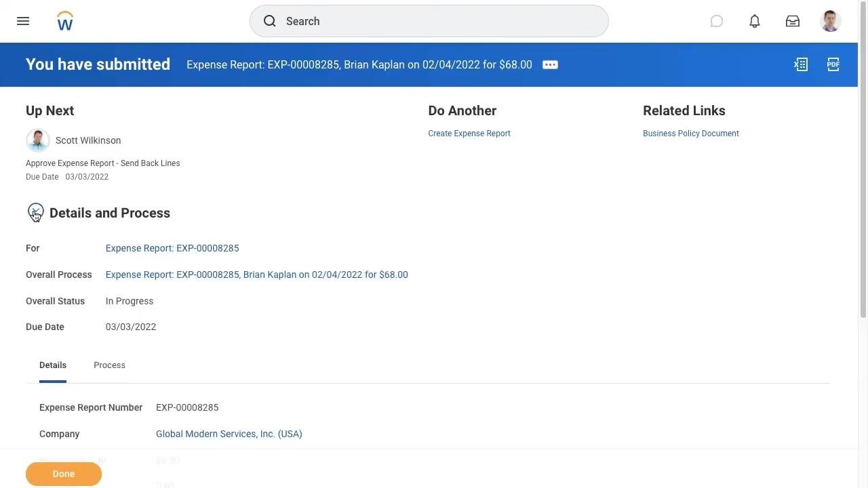Open the assistant chat bubble icon
The height and width of the screenshot is (488, 868).
(x=717, y=21)
